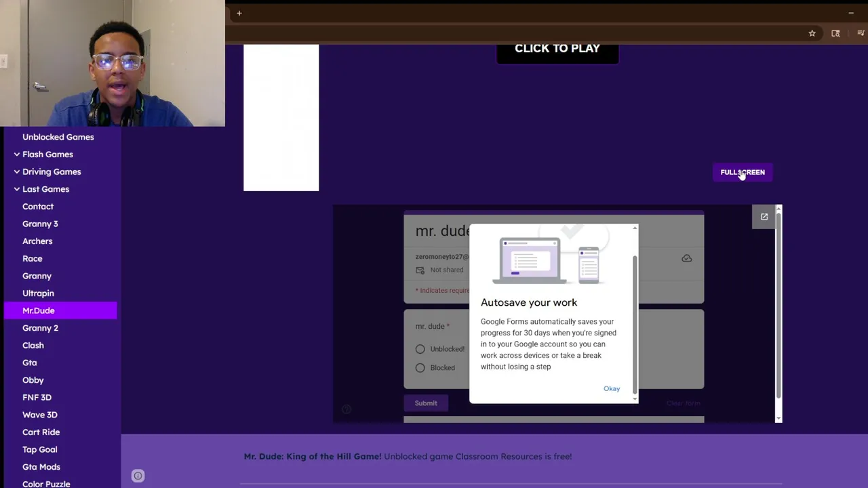
Task: Select the Blocked radio option
Action: (x=420, y=367)
